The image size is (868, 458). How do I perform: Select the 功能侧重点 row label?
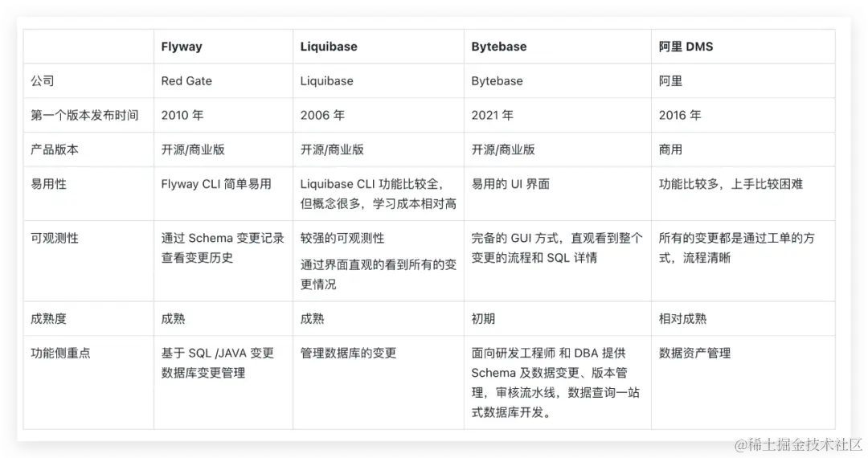(61, 353)
